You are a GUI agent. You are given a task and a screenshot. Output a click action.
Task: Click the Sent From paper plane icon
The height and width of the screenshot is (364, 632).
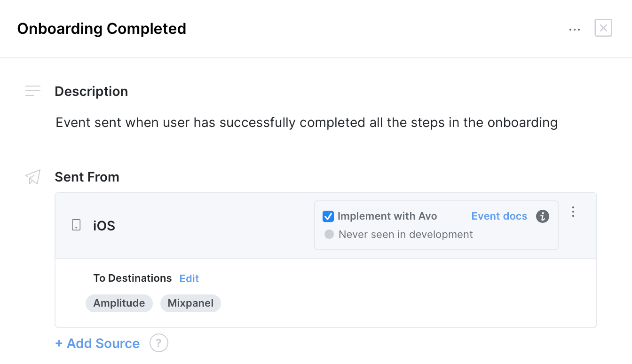tap(33, 177)
